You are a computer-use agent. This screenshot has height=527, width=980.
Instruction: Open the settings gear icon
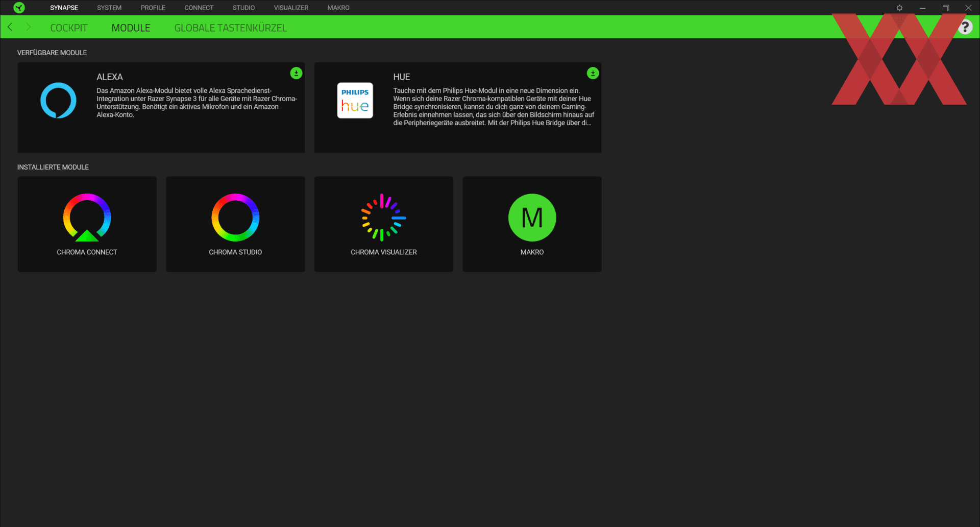[x=899, y=8]
